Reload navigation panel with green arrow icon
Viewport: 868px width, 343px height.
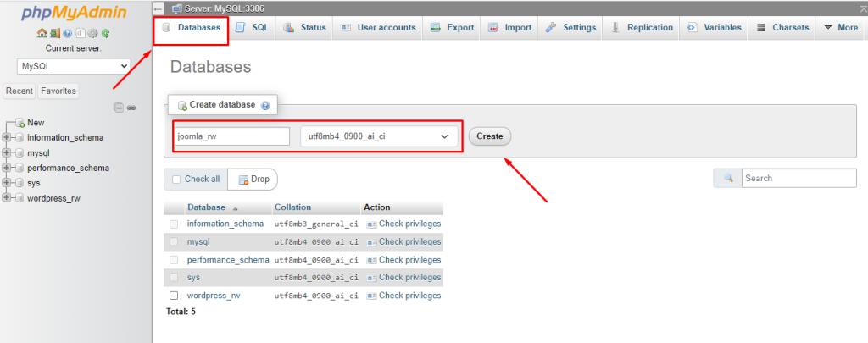(105, 33)
